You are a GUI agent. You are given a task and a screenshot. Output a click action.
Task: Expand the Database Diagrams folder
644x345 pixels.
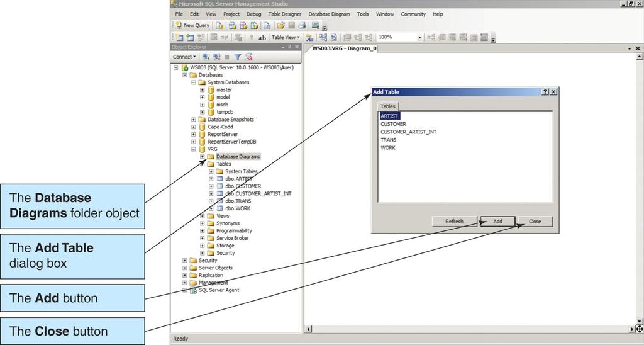coord(202,157)
